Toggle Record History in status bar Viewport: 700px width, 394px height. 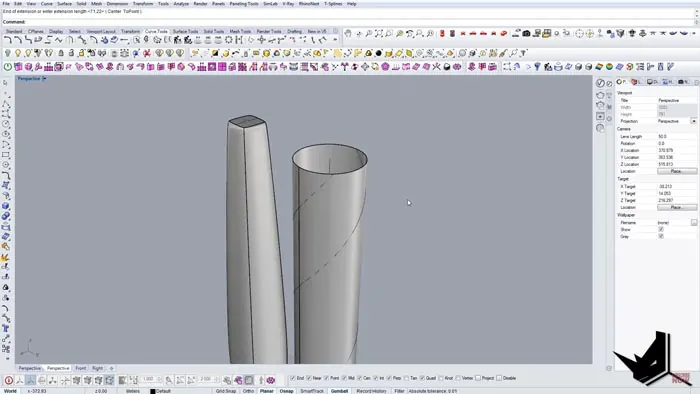click(371, 391)
